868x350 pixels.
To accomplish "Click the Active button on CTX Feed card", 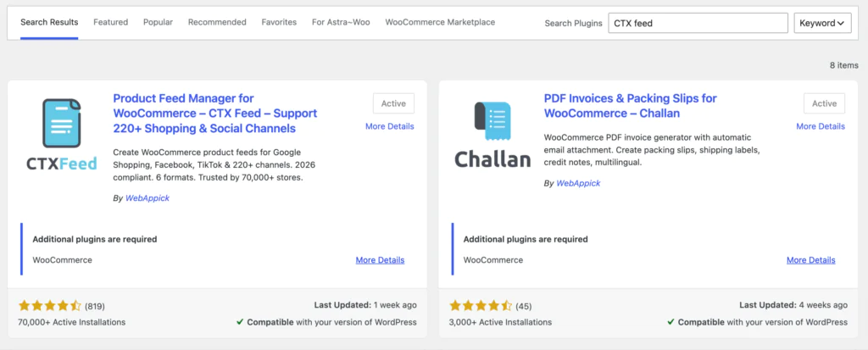I will [393, 103].
